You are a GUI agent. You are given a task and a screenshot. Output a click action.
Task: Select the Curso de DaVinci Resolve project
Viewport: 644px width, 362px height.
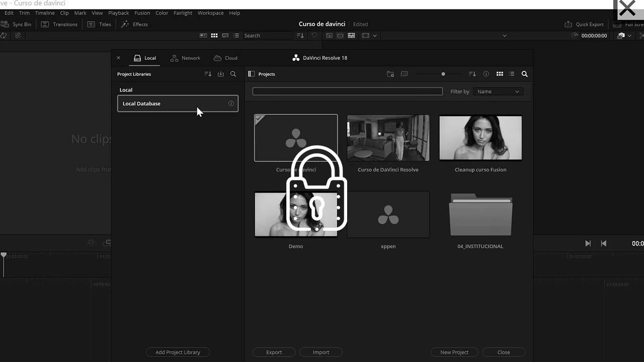click(388, 138)
